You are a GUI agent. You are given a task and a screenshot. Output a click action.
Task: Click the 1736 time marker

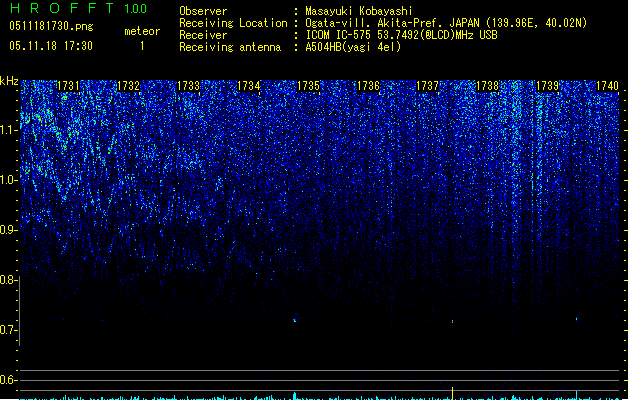click(x=368, y=86)
